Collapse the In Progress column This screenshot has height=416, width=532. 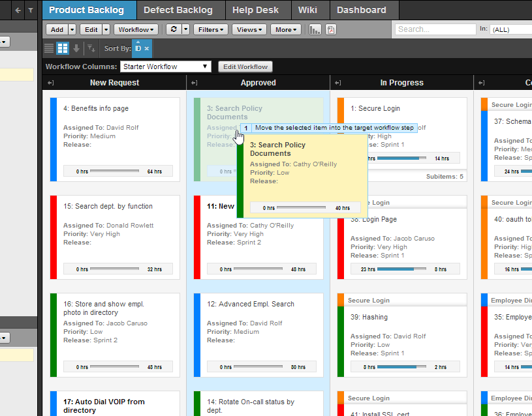pyautogui.click(x=337, y=83)
